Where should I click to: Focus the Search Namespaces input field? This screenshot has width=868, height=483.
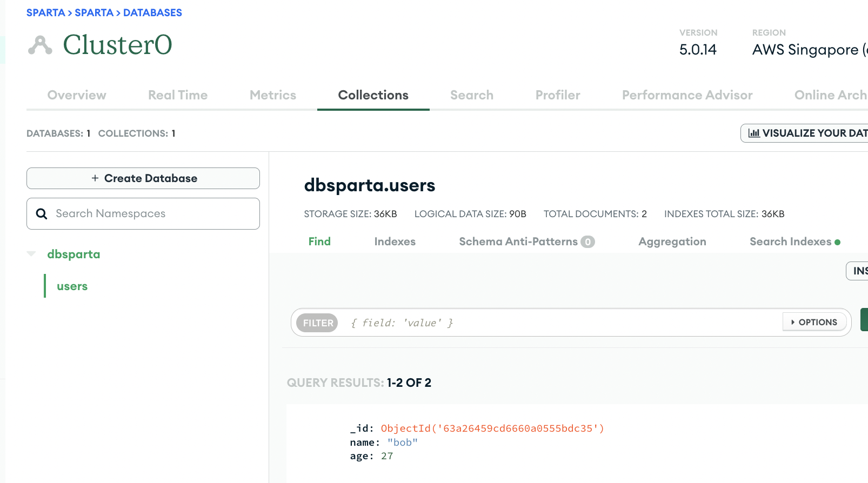coord(143,213)
